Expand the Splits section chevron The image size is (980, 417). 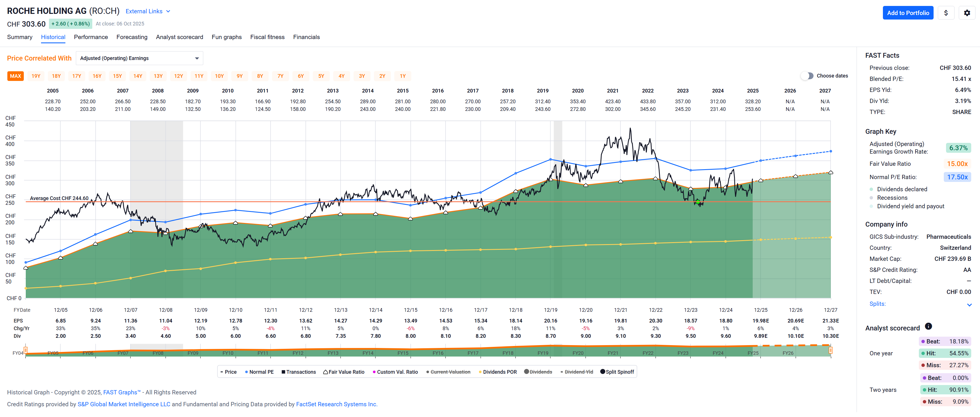[969, 304]
